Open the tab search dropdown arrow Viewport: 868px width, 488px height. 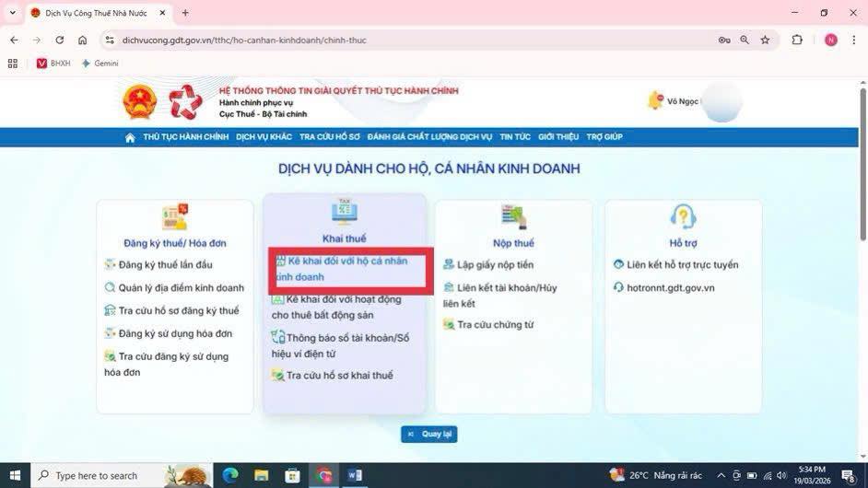tap(12, 13)
